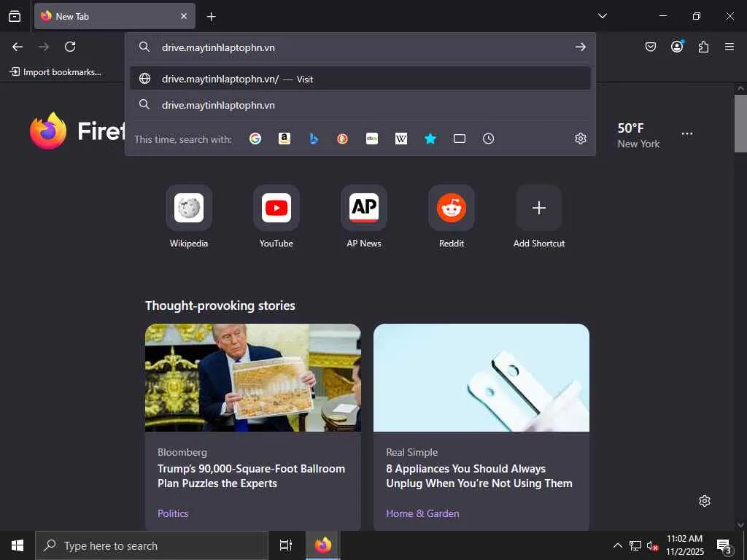
Task: Click the Go arrow in address bar
Action: tap(580, 47)
